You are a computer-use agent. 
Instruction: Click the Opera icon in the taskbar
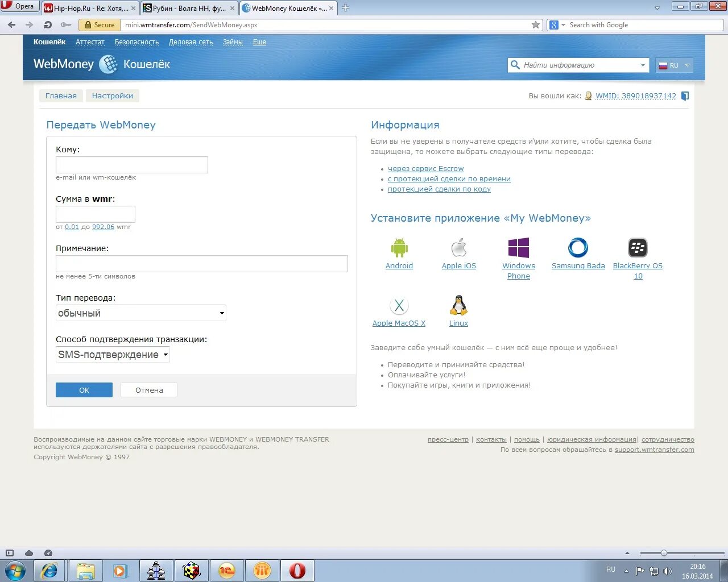point(297,571)
